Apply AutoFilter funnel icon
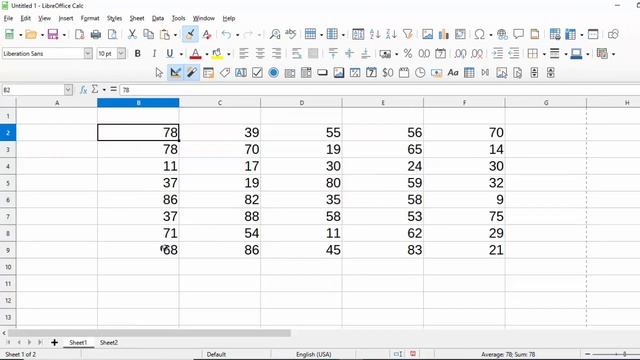 407,34
